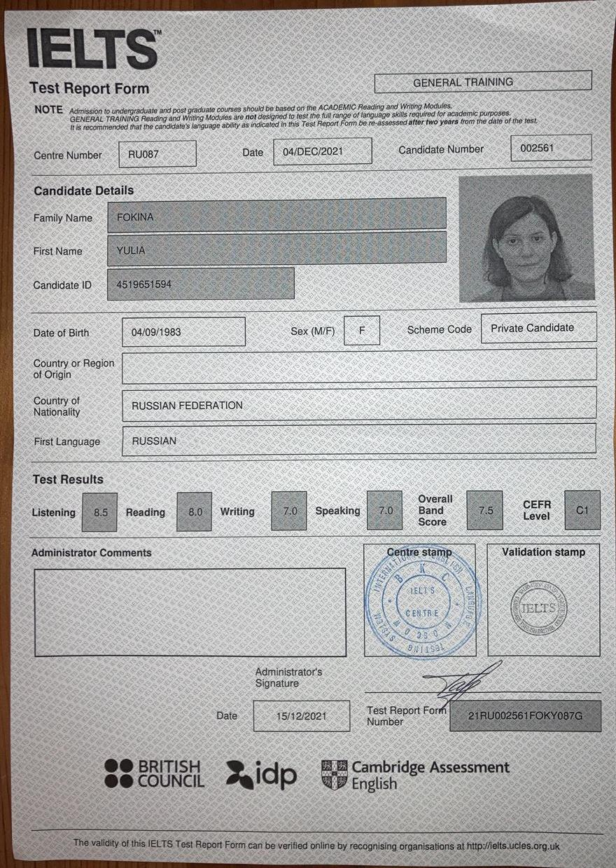
Task: Click the candidate photo
Action: point(526,238)
